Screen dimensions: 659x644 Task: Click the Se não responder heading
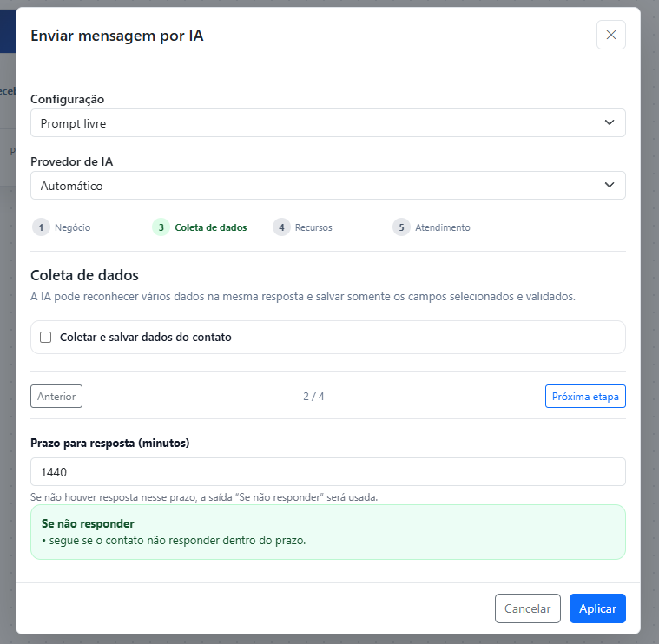pyautogui.click(x=88, y=523)
